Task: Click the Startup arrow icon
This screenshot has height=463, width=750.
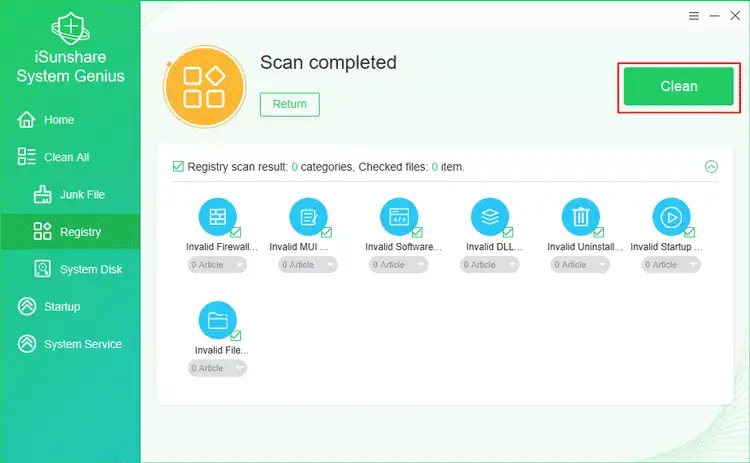Action: click(27, 306)
